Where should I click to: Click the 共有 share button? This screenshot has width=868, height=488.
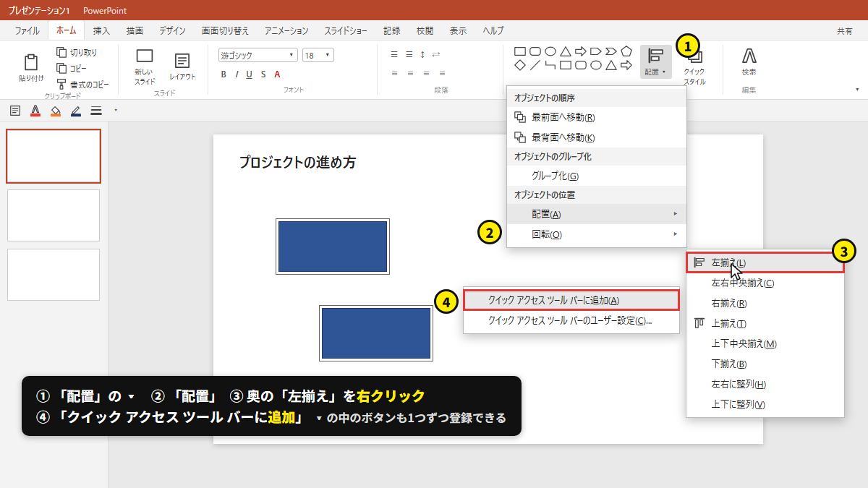point(845,30)
